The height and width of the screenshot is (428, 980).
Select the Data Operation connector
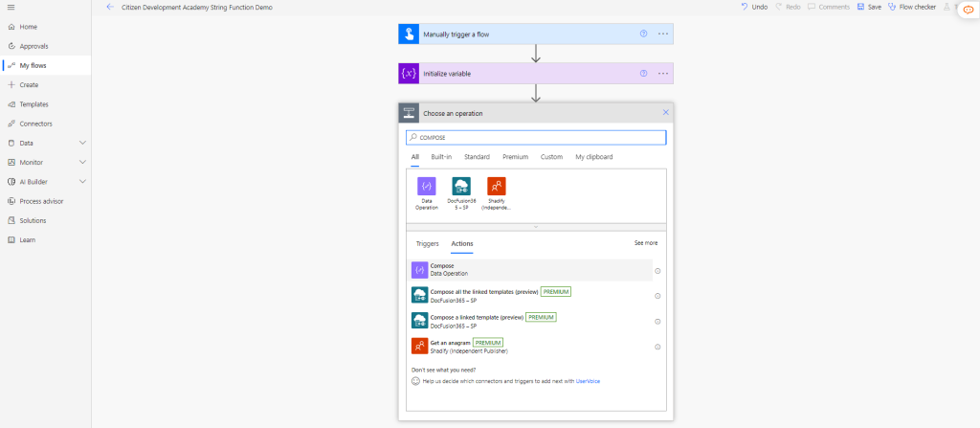[x=427, y=192]
